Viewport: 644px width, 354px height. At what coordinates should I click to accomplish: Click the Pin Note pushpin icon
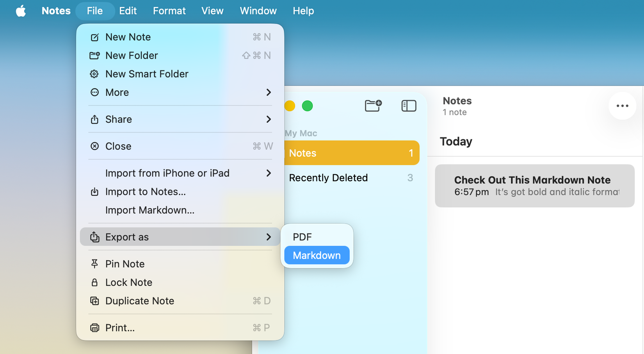(x=94, y=264)
